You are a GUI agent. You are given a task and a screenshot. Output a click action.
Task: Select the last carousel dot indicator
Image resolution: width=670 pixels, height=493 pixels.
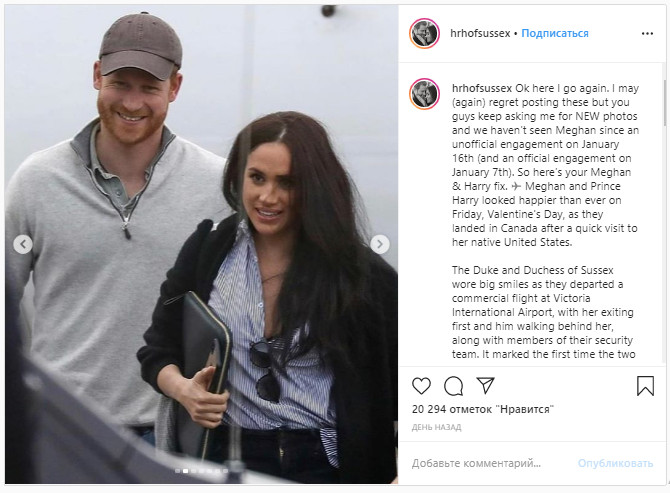click(x=225, y=471)
